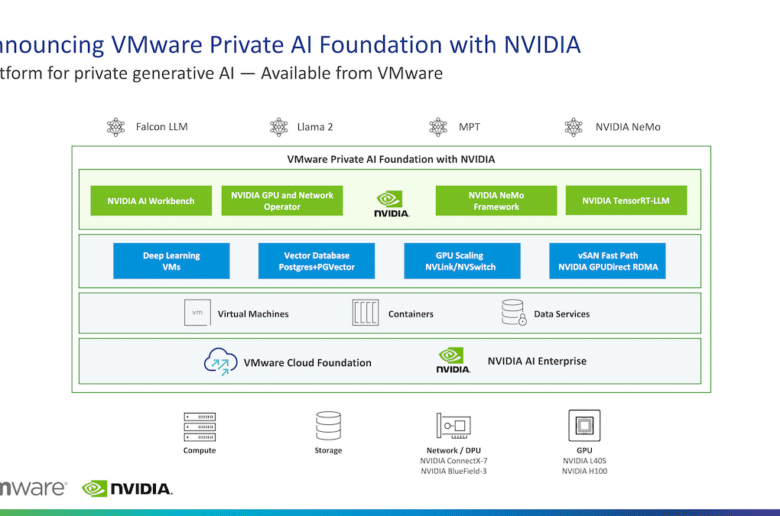The image size is (780, 516).
Task: Click the NVIDIA ConnectX-7 text
Action: 454,461
